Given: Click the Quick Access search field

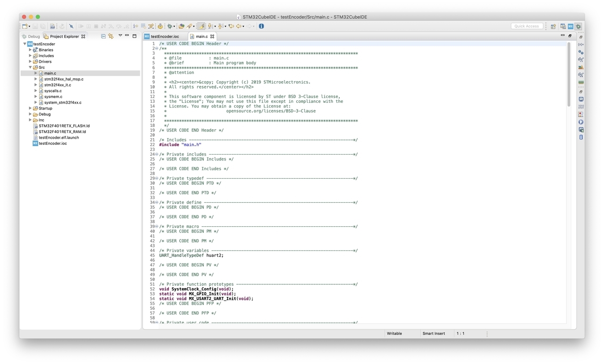Looking at the screenshot, I should (527, 26).
